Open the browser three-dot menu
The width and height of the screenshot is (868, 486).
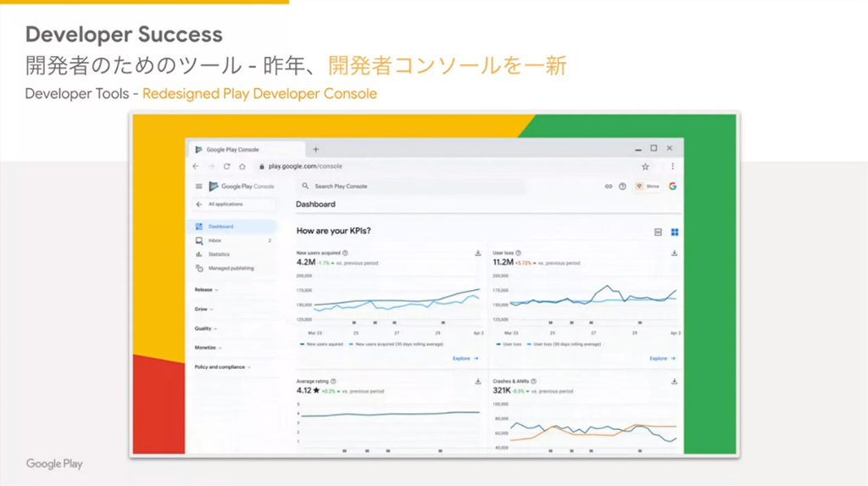point(672,166)
